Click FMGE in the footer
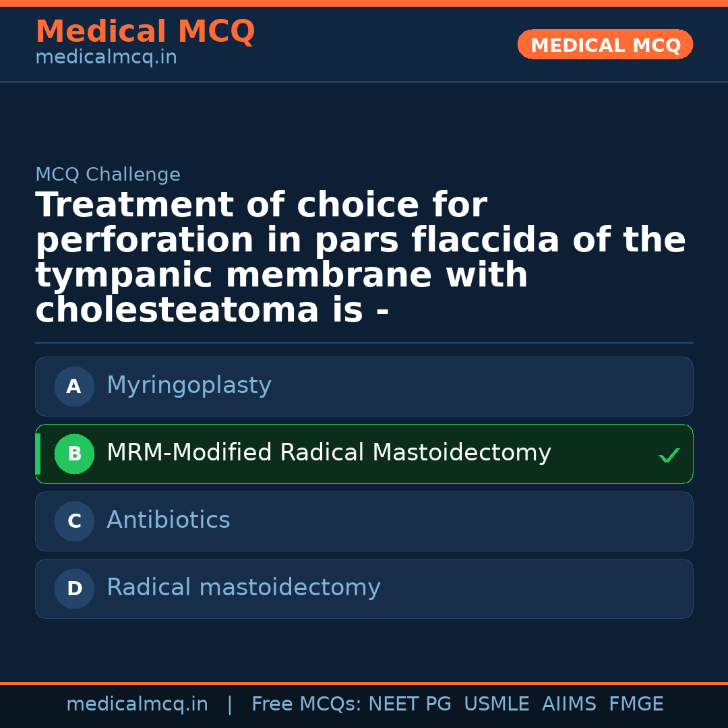 [636, 704]
